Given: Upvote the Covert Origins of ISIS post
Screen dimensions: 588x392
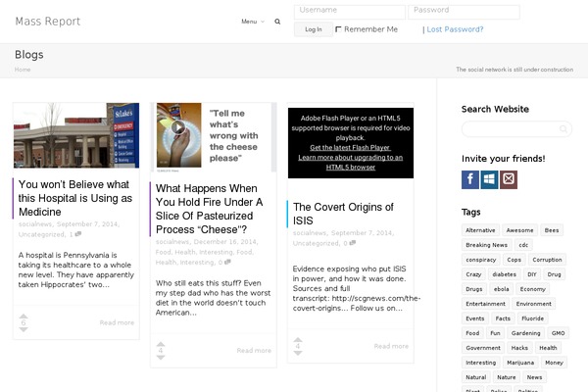Looking at the screenshot, I should point(298,338).
